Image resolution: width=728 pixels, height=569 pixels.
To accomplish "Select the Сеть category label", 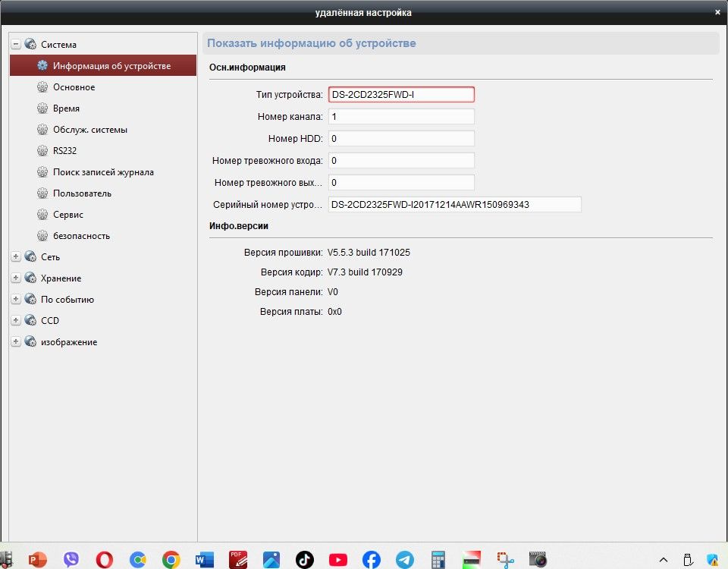I will pyautogui.click(x=50, y=257).
